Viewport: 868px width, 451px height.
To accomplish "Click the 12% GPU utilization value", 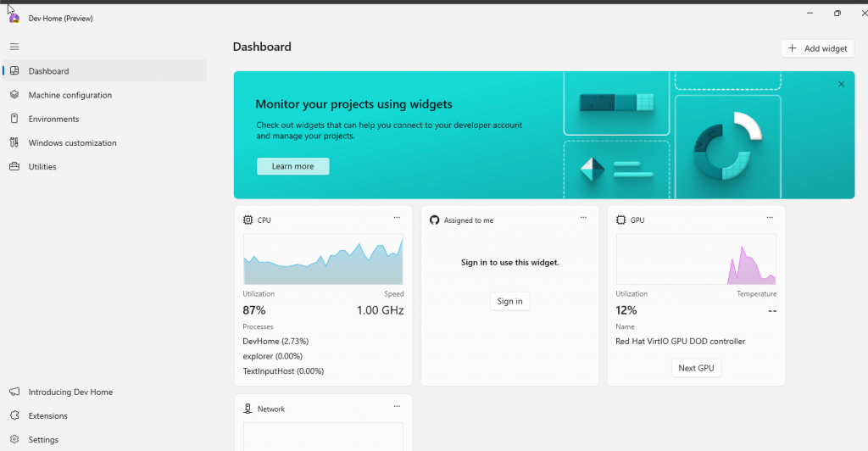I will (626, 310).
